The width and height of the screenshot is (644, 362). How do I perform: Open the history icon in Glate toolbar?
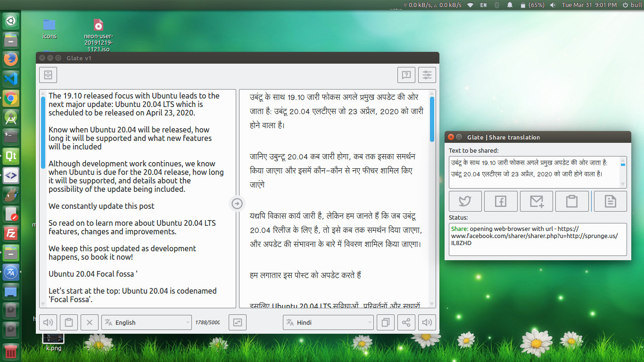48,75
